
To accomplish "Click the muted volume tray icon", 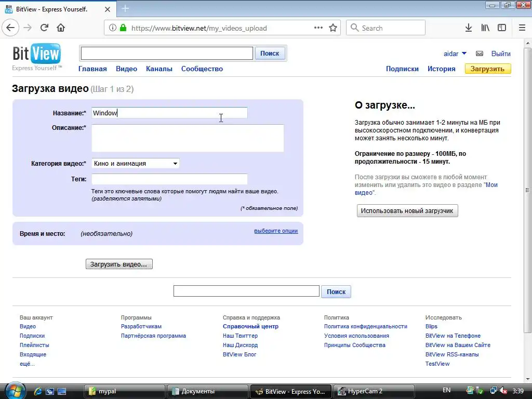I will 503,391.
